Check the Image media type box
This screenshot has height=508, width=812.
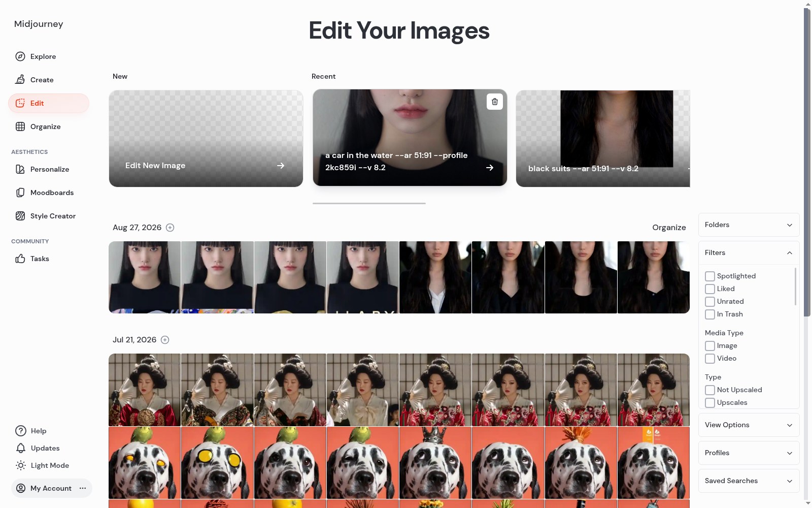[710, 346]
